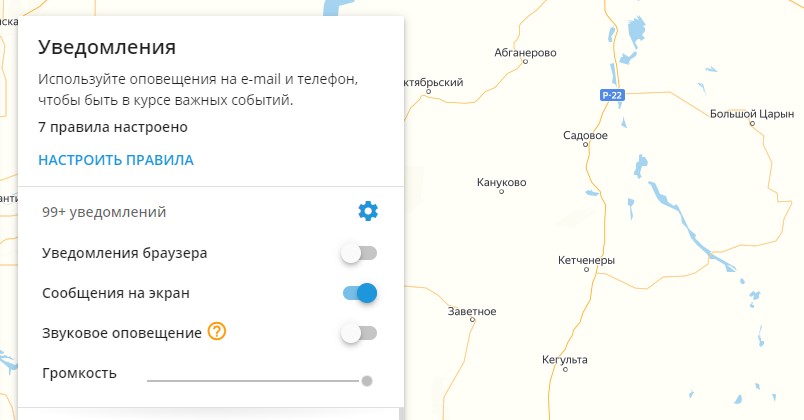Click the Кануково town label on the map

501,182
